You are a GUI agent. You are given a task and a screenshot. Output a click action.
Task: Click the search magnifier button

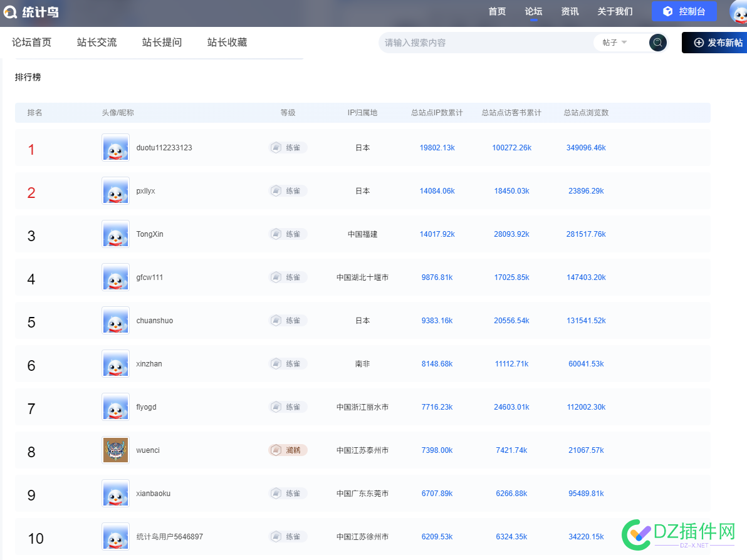click(x=657, y=43)
